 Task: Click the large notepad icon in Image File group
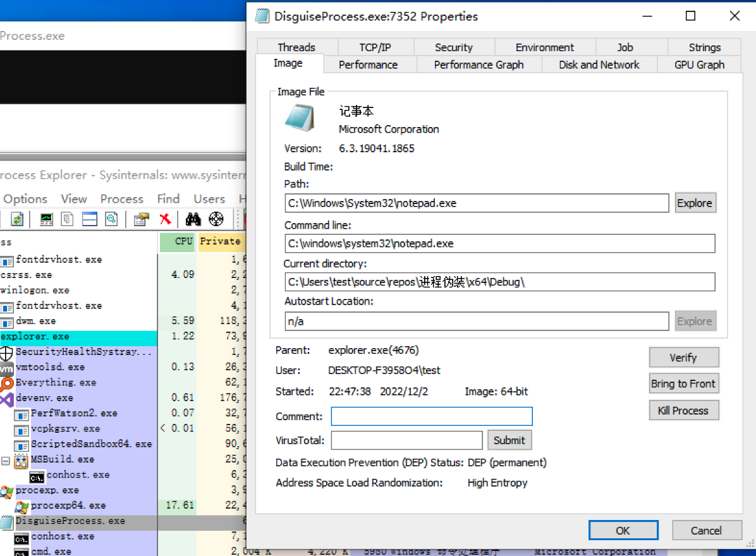[300, 119]
